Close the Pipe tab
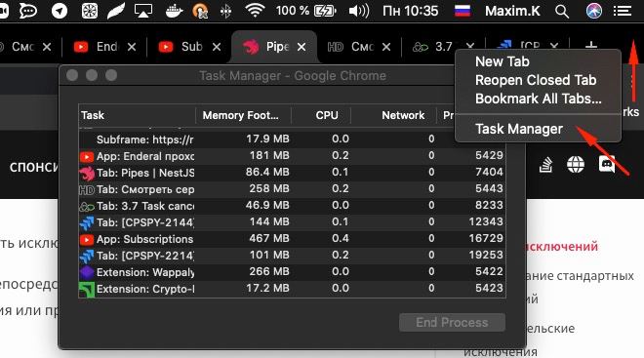The image size is (644, 358). (302, 47)
